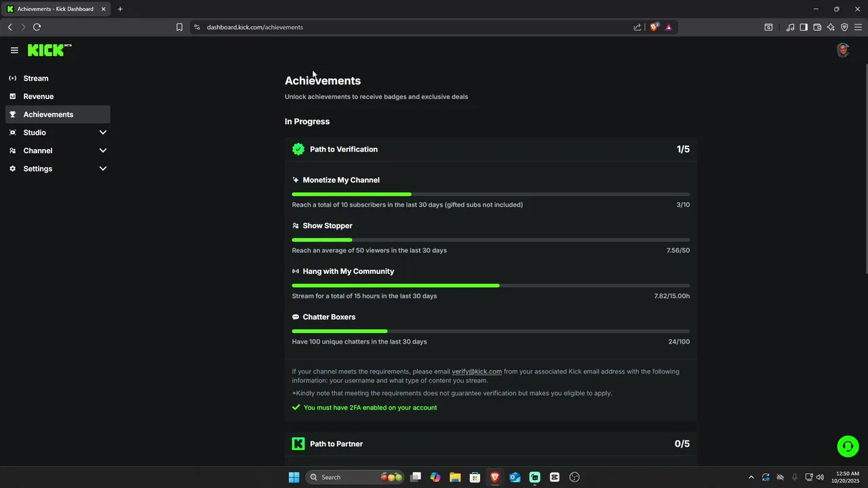The width and height of the screenshot is (868, 488).
Task: Open the hamburger menu beside Kick logo
Action: [14, 50]
